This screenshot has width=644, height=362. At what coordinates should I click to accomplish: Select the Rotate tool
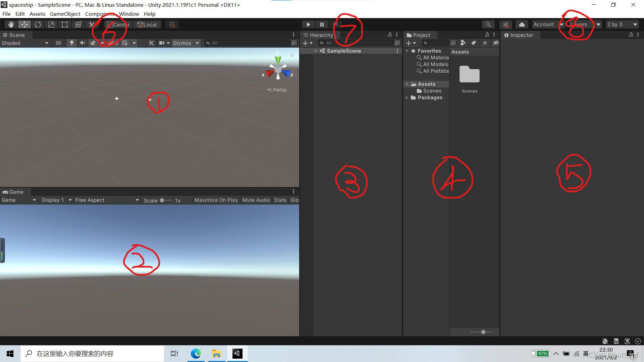38,24
